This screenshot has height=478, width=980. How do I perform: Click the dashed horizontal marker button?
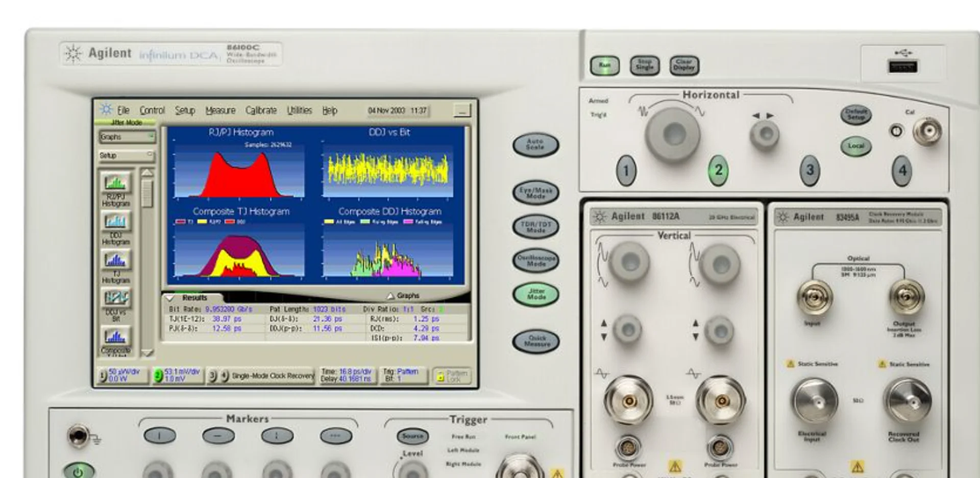[336, 436]
